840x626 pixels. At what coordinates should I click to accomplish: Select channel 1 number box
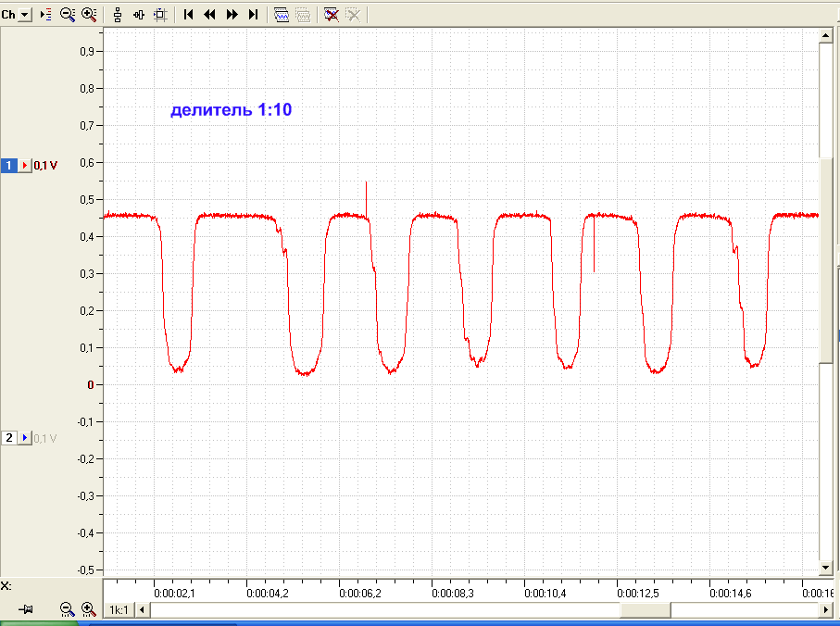(x=8, y=166)
